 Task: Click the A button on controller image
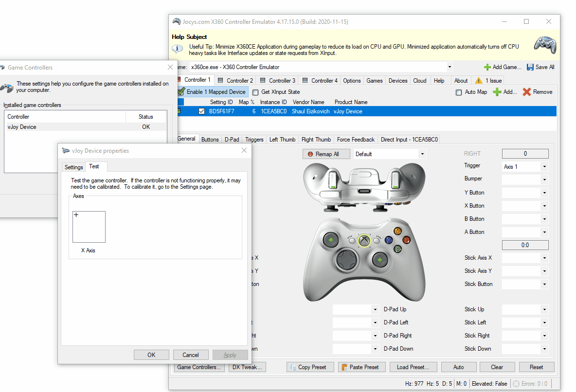[397, 249]
